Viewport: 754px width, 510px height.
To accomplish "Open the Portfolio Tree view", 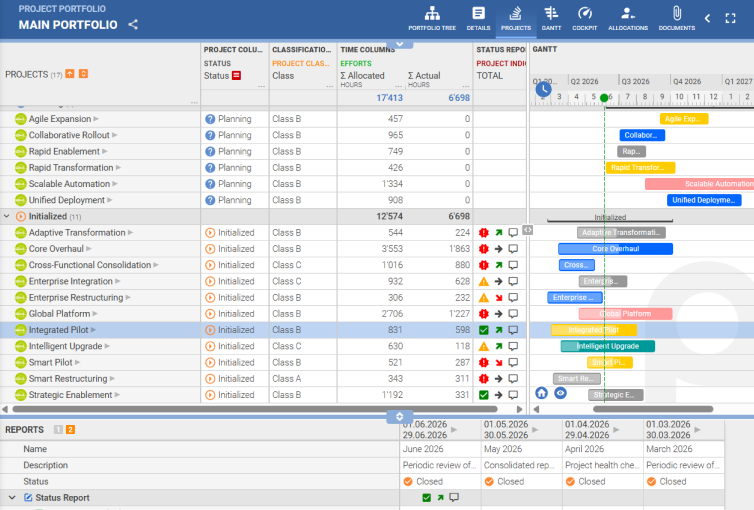I will point(432,19).
